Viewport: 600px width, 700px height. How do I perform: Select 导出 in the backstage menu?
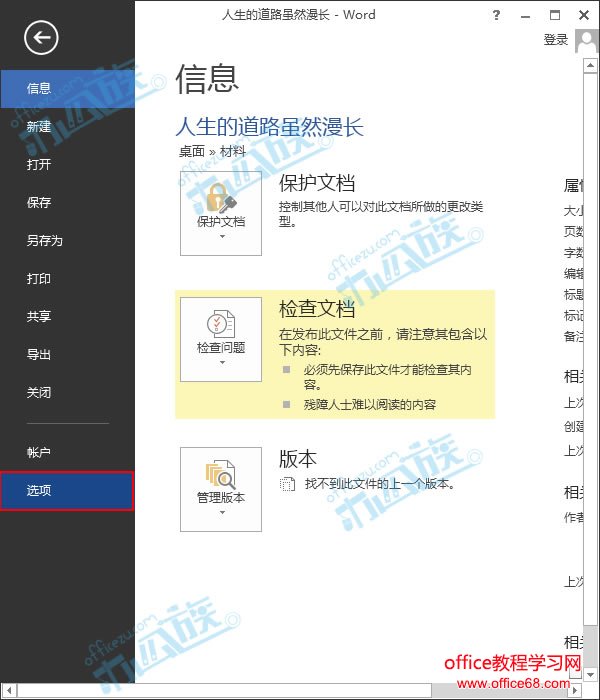[x=67, y=354]
